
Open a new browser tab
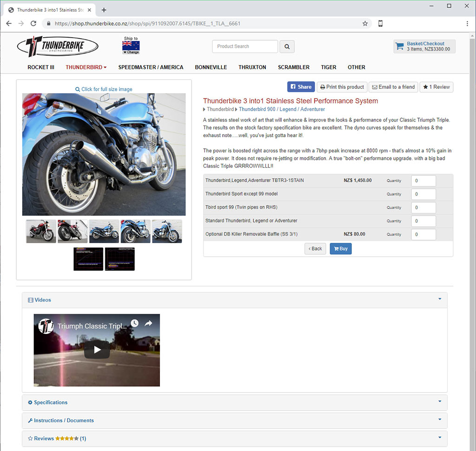click(104, 10)
